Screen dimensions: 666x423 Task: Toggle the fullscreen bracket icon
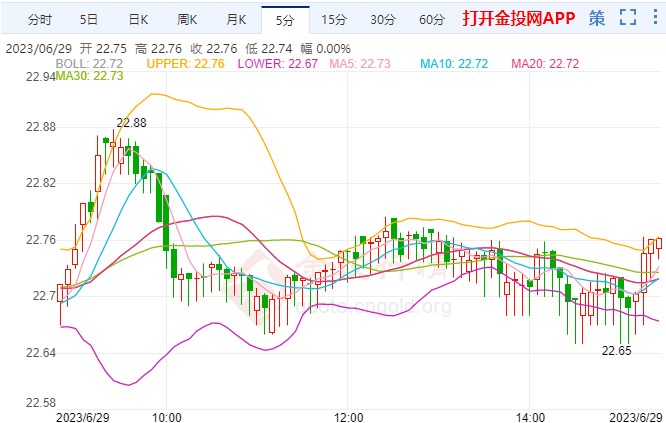tap(628, 17)
